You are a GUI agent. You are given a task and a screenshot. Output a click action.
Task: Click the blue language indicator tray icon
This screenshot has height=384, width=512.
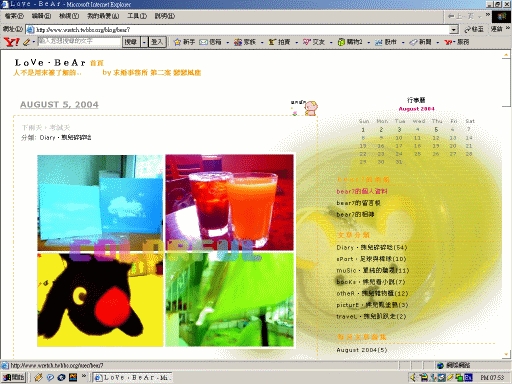pos(468,377)
